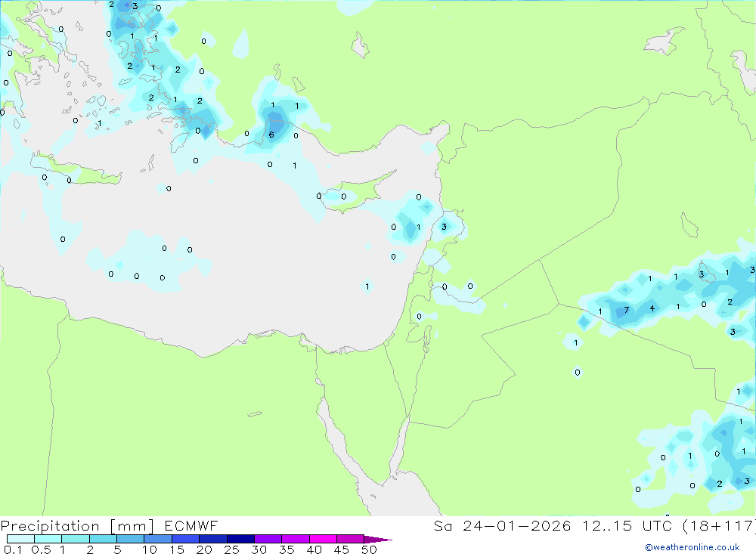Click the '25' legend scale label
The image size is (756, 554).
231,549
